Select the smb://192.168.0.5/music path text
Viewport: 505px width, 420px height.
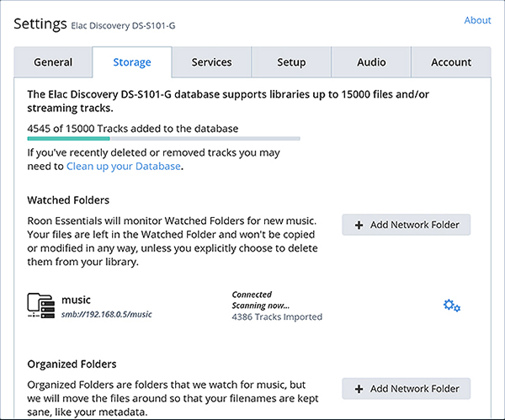click(x=107, y=314)
